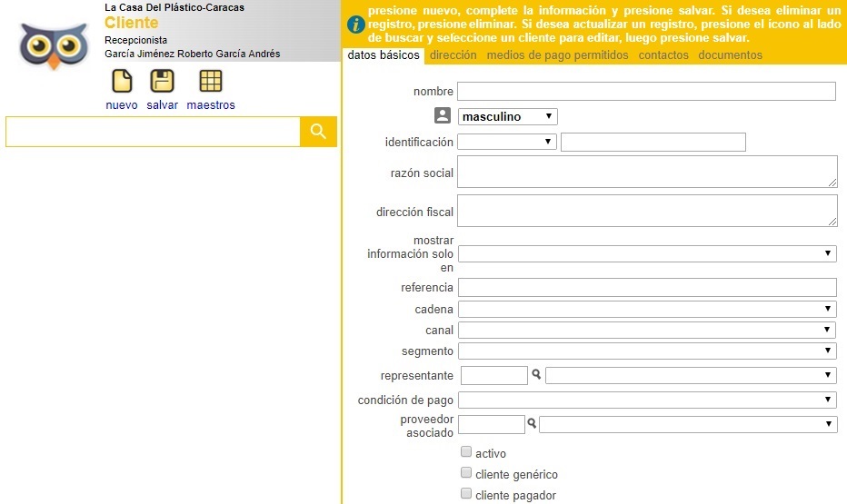Screen dimensions: 847x504
Task: Open the condición de pago dropdown
Action: coord(647,400)
